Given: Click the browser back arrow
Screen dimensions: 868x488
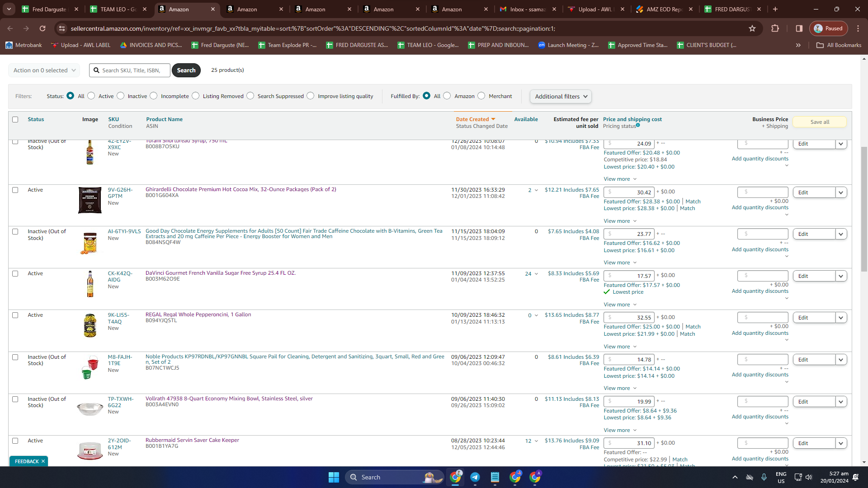Looking at the screenshot, I should pos(10,28).
